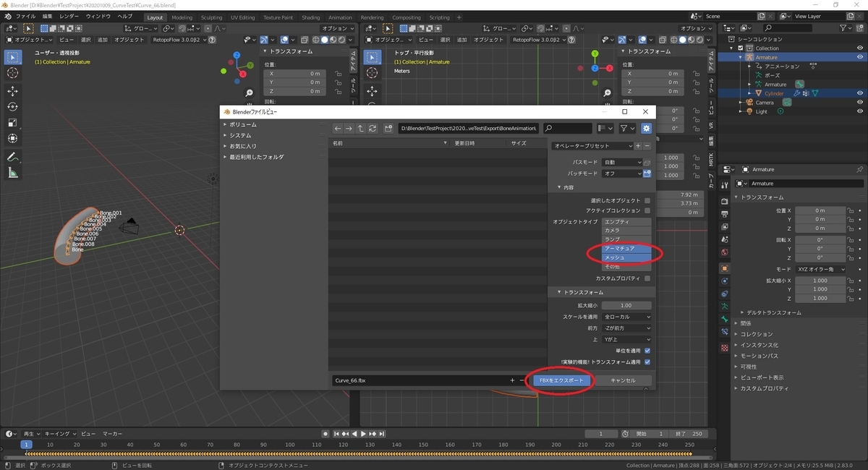The height and width of the screenshot is (470, 868).
Task: Open Texture properties tab icon
Action: [725, 348]
